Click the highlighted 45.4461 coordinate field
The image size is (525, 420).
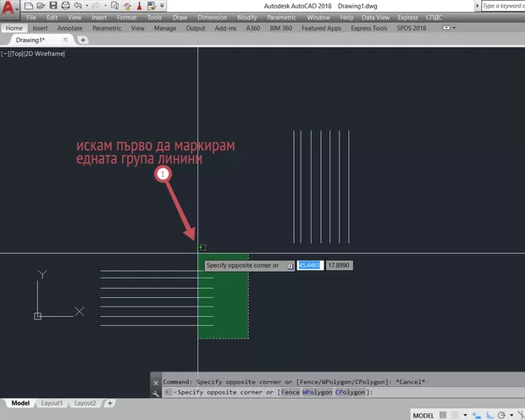coord(310,265)
